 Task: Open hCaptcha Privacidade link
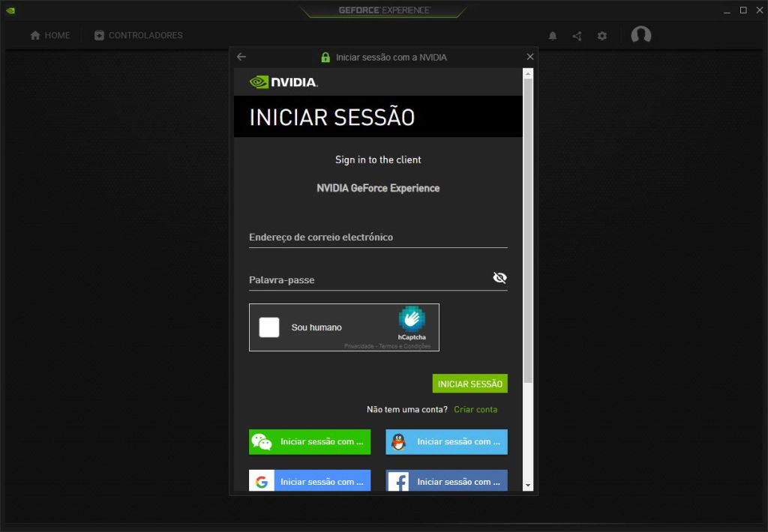coord(358,346)
